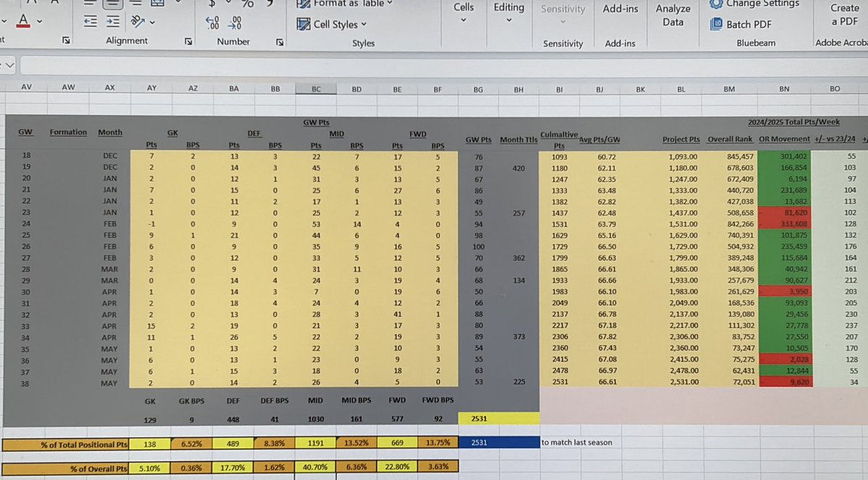
Task: Click the 'Formation' header cell
Action: click(x=68, y=132)
